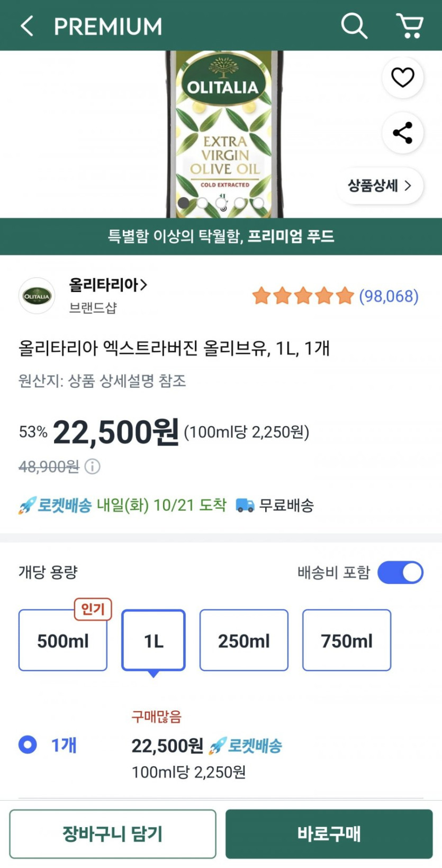Open 상품상세 with chevron
The width and height of the screenshot is (442, 868).
pos(379,185)
